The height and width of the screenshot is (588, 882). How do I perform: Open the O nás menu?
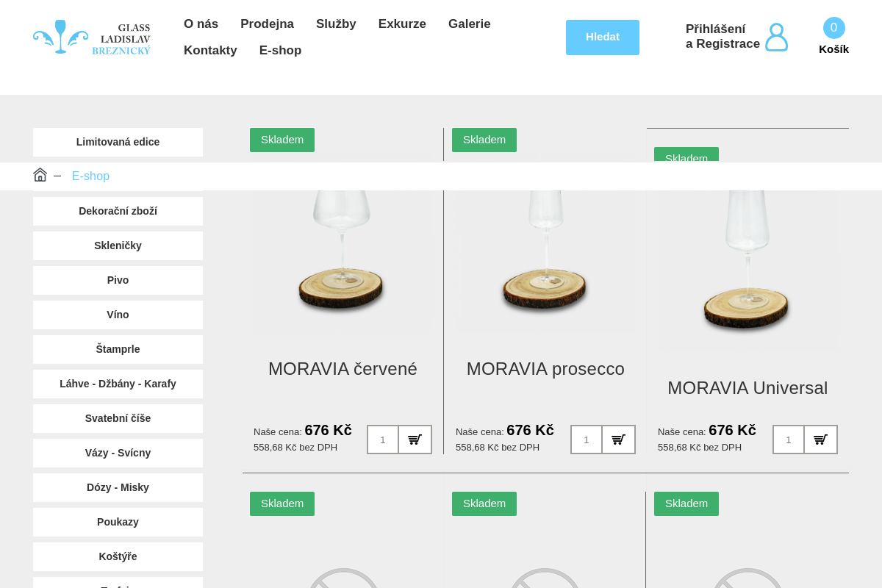click(x=201, y=24)
